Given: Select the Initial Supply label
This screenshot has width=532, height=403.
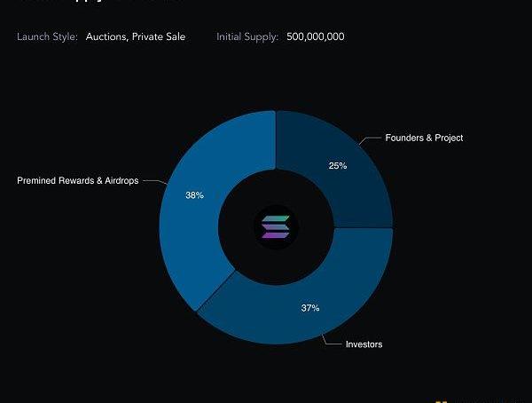Looking at the screenshot, I should (x=247, y=36).
